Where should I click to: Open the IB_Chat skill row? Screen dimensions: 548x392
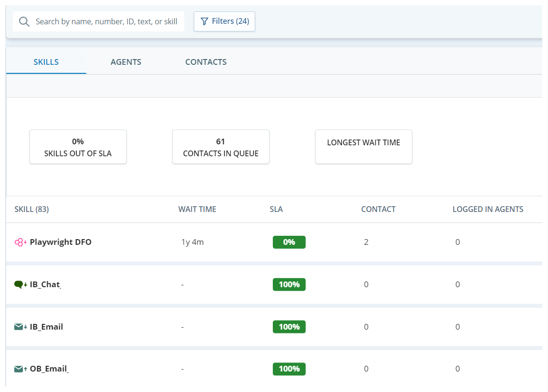coord(274,284)
